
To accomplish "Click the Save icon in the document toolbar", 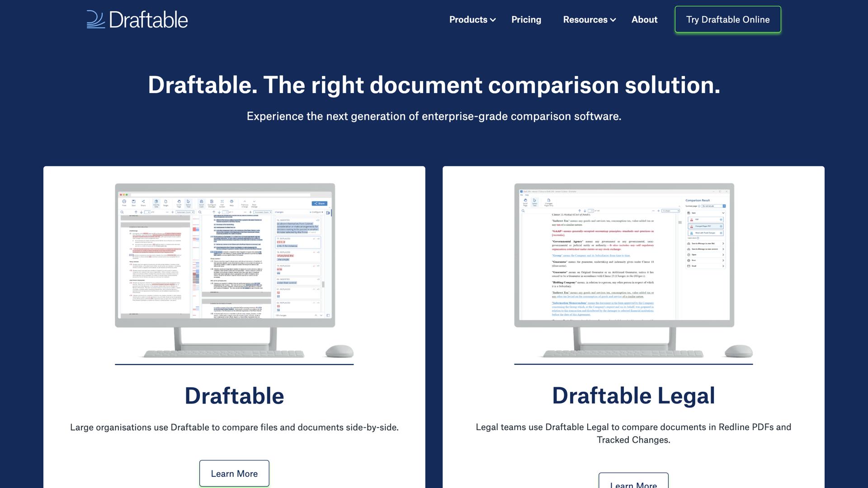I will pyautogui.click(x=134, y=202).
